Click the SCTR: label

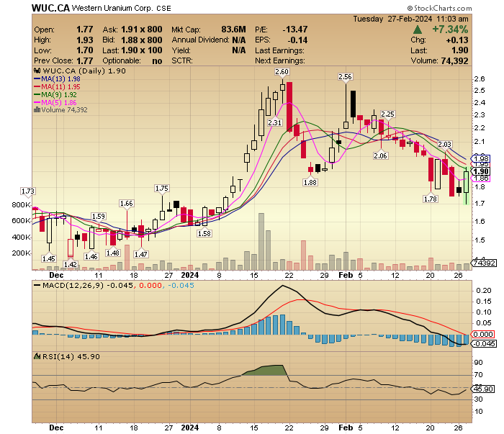tap(182, 60)
